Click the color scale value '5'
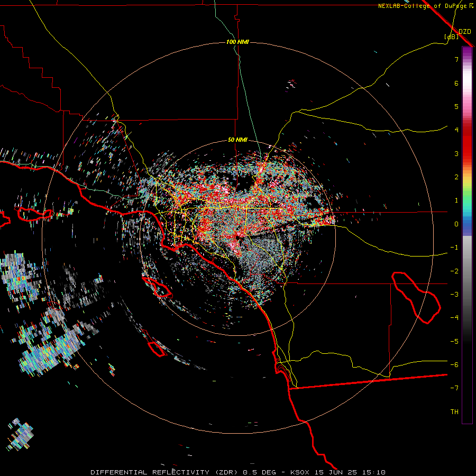Viewport: 476px width, 476px height. coord(456,106)
